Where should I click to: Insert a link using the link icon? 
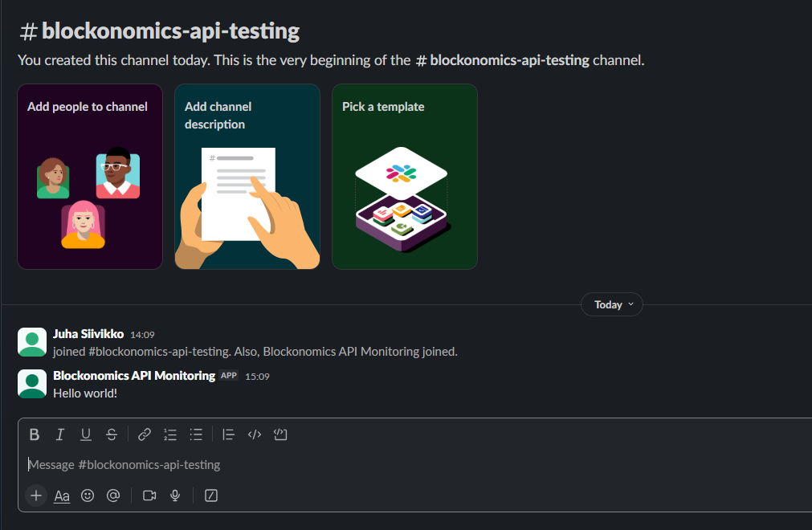[145, 434]
